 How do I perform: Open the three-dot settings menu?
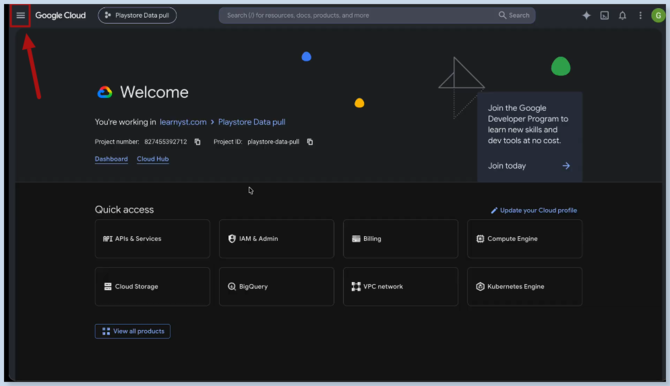click(640, 15)
